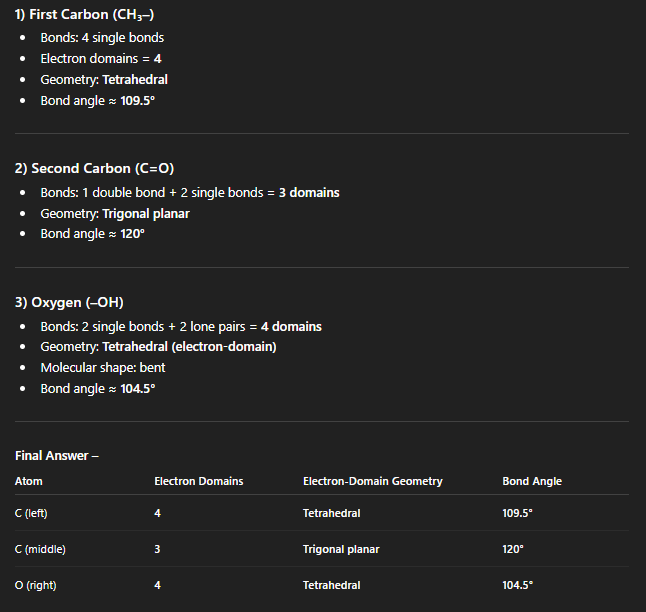Click the "3) Oxygen (–OH)" heading
This screenshot has height=612, width=646.
coord(69,302)
